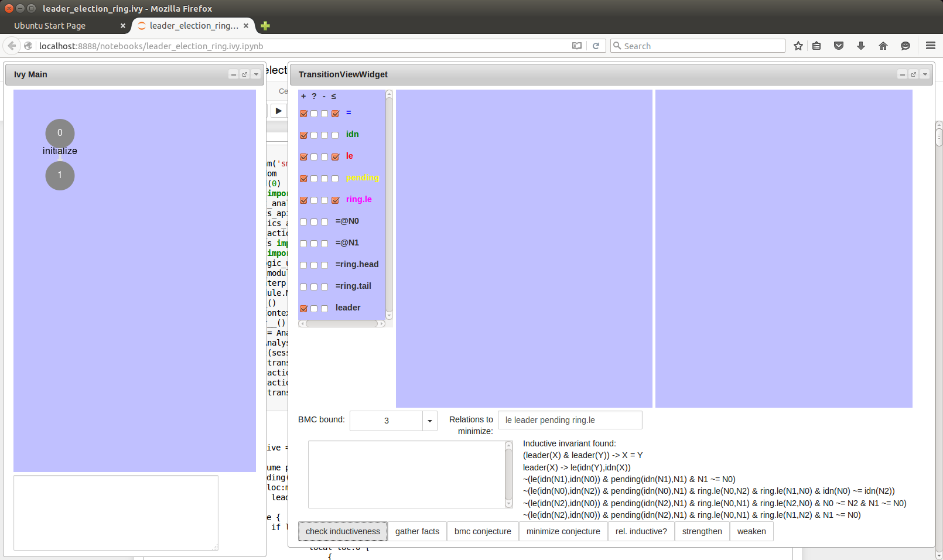
Task: Go to the Firefox home page icon
Action: click(x=883, y=46)
